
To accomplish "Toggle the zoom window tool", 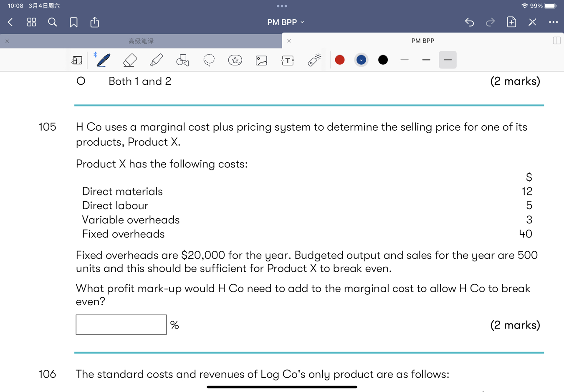I will [x=77, y=60].
